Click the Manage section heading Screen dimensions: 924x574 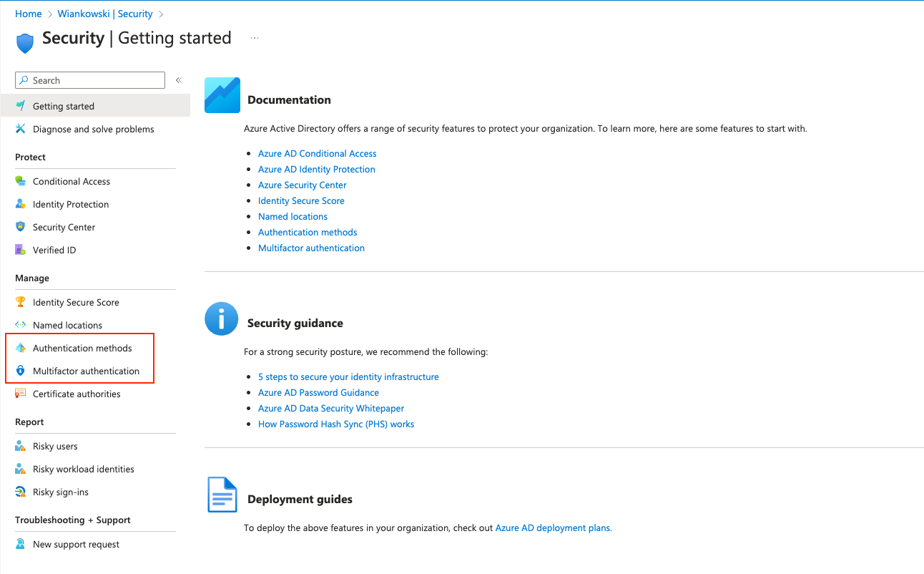pos(32,278)
